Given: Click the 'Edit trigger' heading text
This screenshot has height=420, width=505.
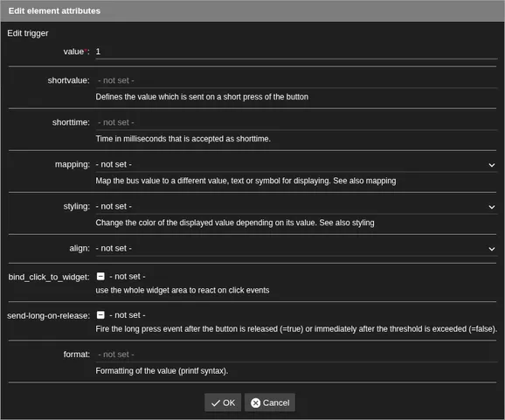Looking at the screenshot, I should coord(28,33).
